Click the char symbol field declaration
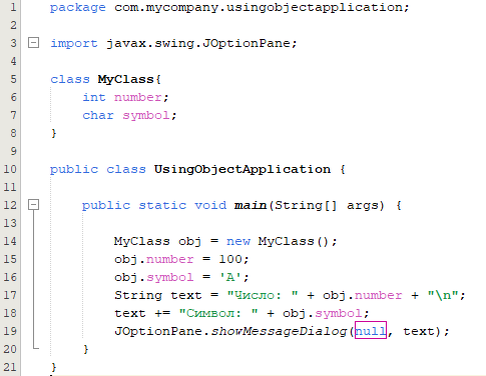The width and height of the screenshot is (486, 376). point(129,116)
